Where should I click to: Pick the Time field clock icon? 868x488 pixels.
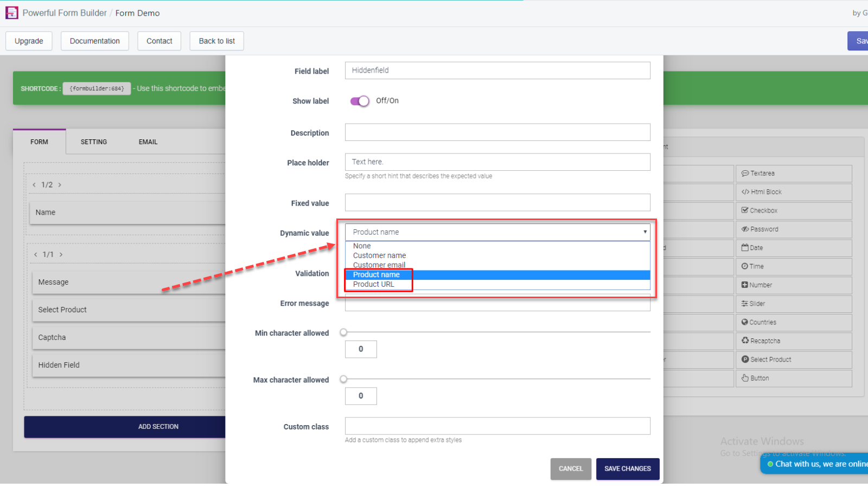pos(745,266)
